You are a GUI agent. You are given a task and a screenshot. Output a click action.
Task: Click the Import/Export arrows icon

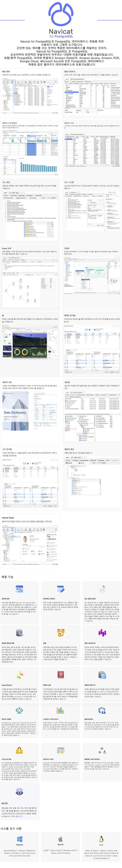[20, 675]
